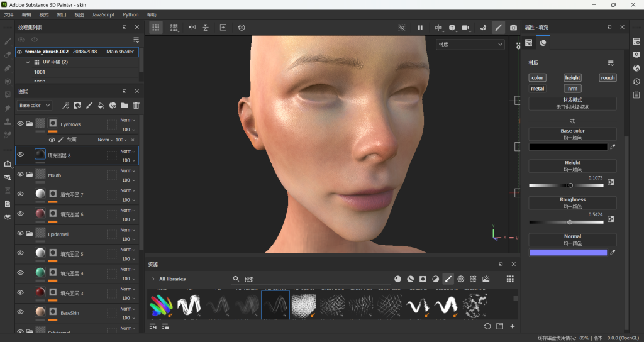Add a new paint layer

[x=89, y=106]
